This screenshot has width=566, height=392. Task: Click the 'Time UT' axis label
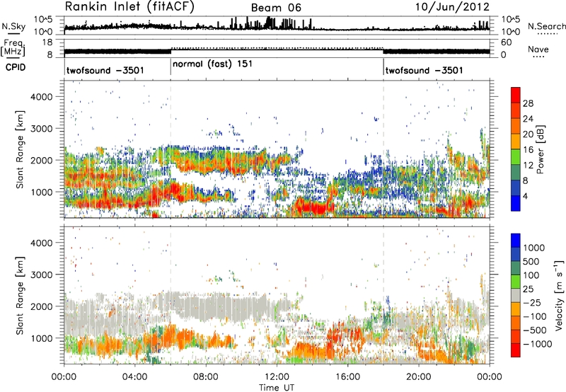(x=277, y=388)
